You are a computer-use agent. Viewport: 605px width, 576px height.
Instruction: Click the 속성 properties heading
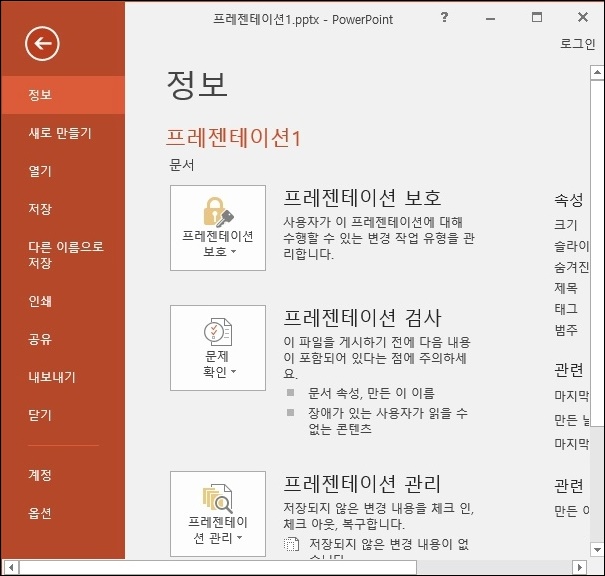pyautogui.click(x=568, y=199)
